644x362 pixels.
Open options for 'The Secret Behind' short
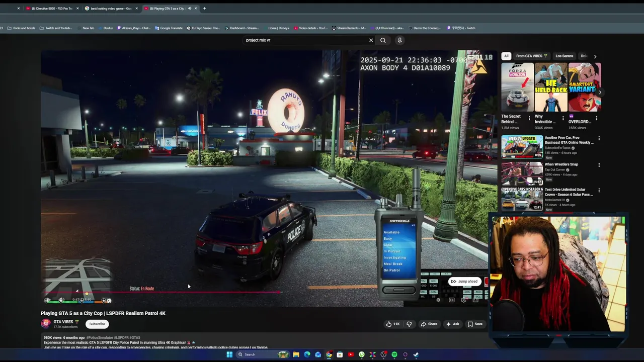coord(529,119)
